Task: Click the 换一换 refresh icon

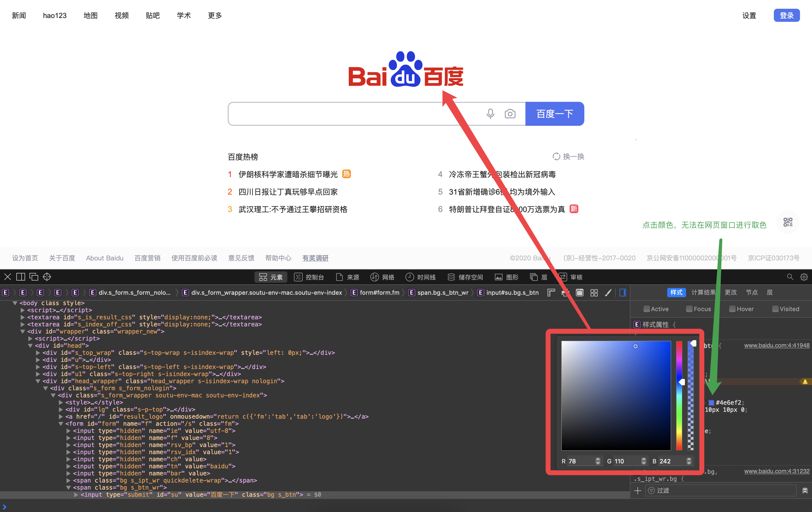Action: [x=556, y=157]
